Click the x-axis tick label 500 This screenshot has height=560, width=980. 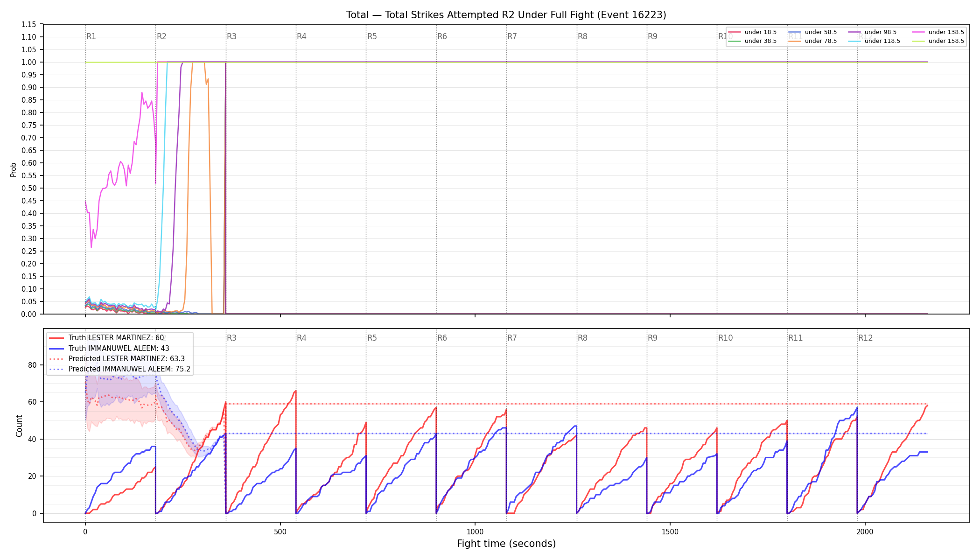tap(280, 532)
